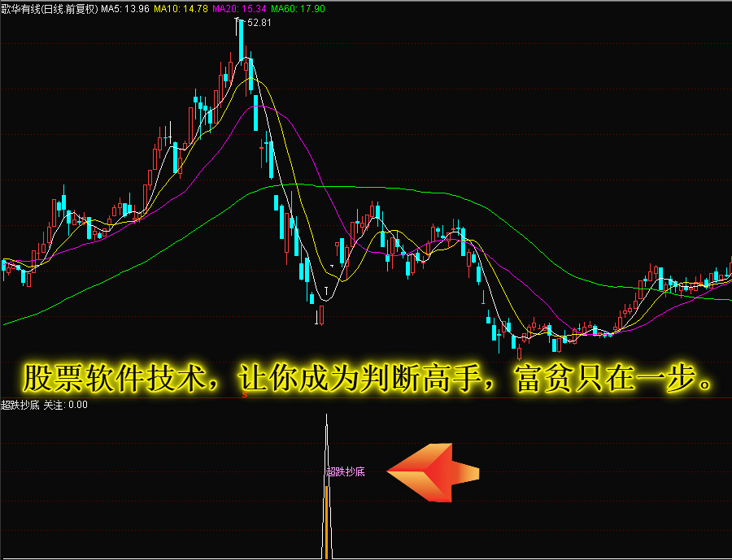
Task: Click the pink 超跌抄底 signal label
Action: pos(346,471)
